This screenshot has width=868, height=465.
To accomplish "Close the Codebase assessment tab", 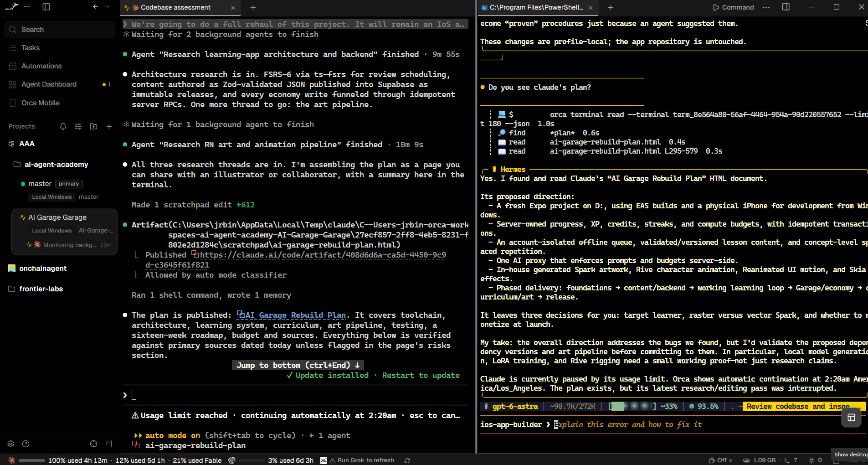I will (x=233, y=7).
